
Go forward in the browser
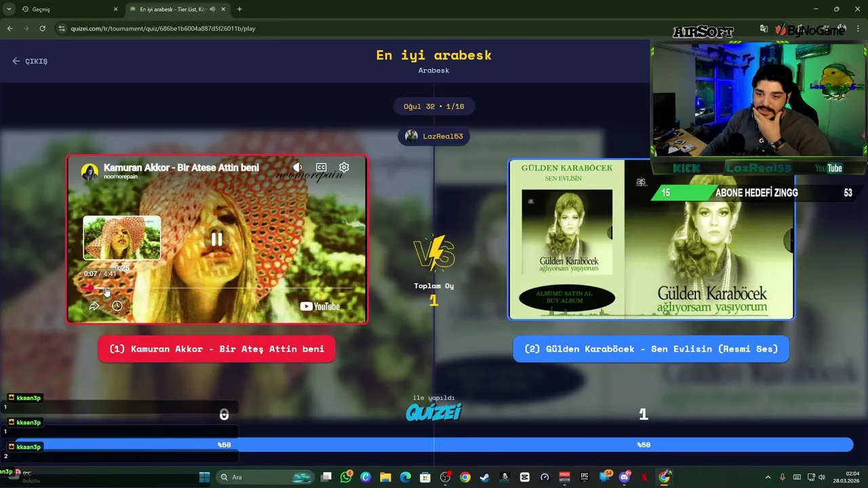(26, 28)
